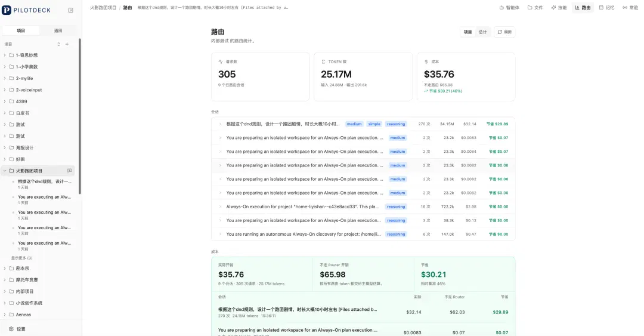Click the folder icon beside 小说创作系统
The image size is (644, 336).
11,303
